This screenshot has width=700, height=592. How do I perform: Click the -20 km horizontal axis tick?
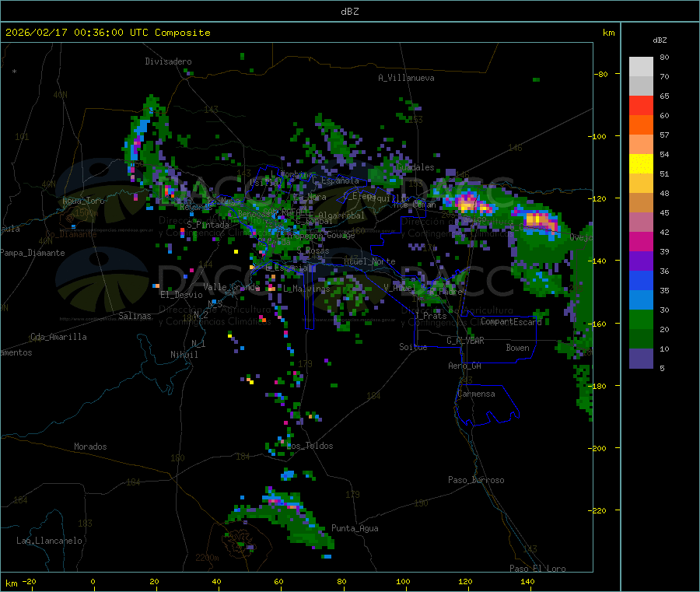click(30, 582)
